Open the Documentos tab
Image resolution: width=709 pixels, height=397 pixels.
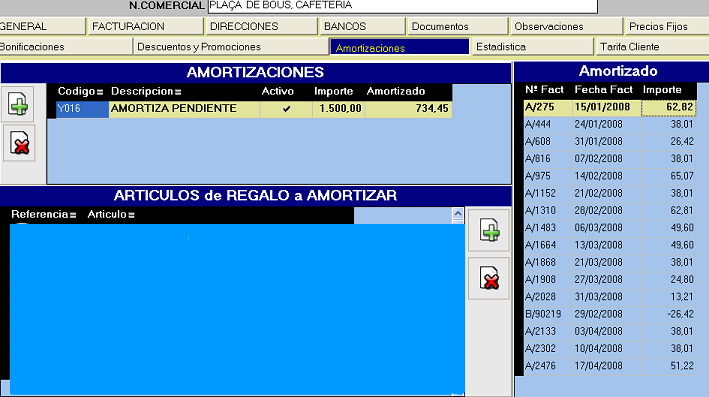point(458,26)
